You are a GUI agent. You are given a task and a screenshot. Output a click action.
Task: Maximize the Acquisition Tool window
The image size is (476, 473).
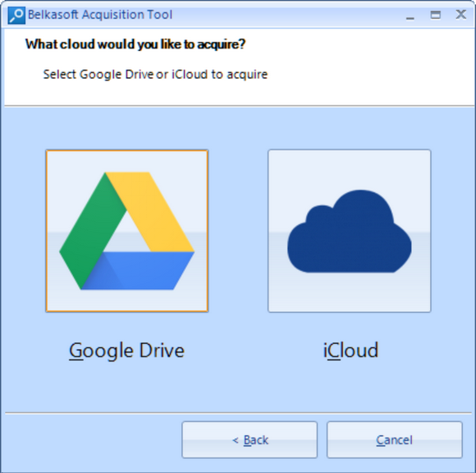pyautogui.click(x=436, y=15)
